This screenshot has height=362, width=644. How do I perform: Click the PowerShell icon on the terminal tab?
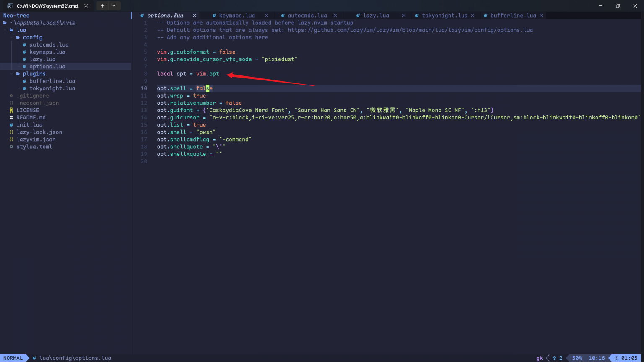[x=9, y=6]
